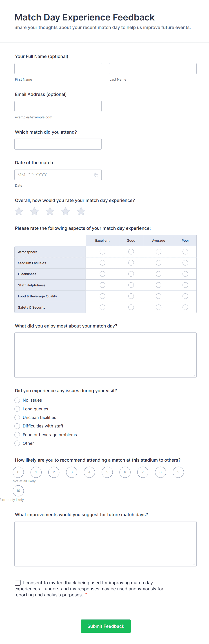209x644 pixels.
Task: Give a five-star overall rating
Action: [x=81, y=211]
